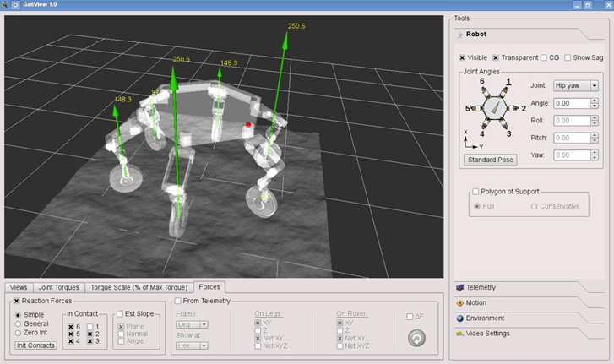614x364 pixels.
Task: Enable the CG checkbox
Action: coord(544,58)
